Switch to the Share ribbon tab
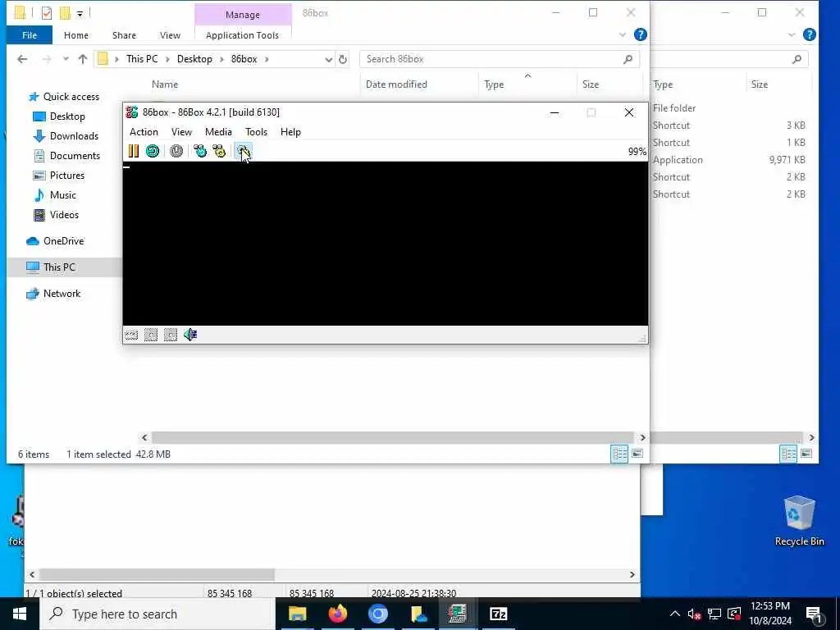This screenshot has height=630, width=840. pos(124,35)
